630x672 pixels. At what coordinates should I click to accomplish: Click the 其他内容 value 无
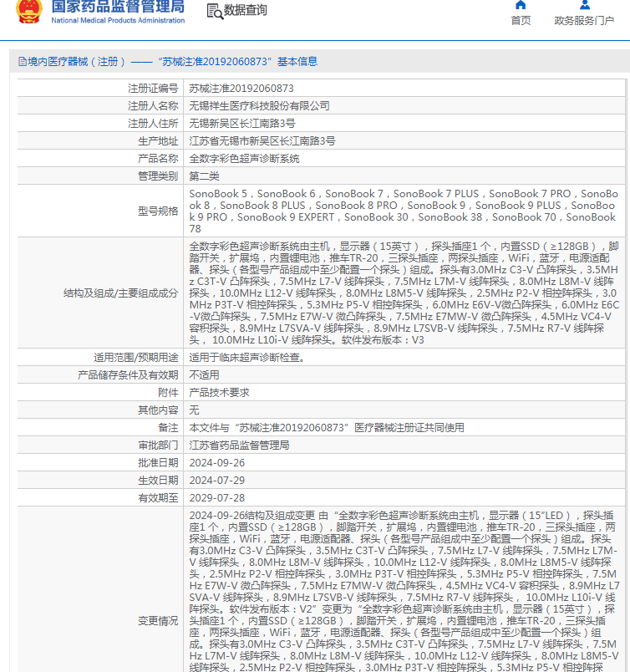point(194,410)
